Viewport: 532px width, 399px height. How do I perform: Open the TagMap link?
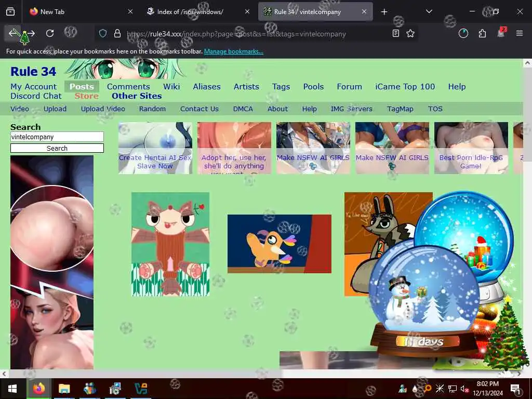tap(400, 109)
